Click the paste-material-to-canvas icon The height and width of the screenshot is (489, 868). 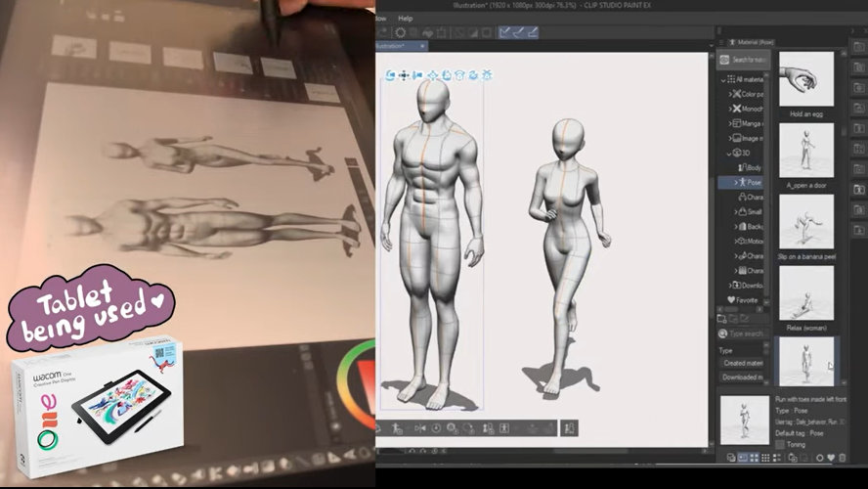pyautogui.click(x=731, y=458)
